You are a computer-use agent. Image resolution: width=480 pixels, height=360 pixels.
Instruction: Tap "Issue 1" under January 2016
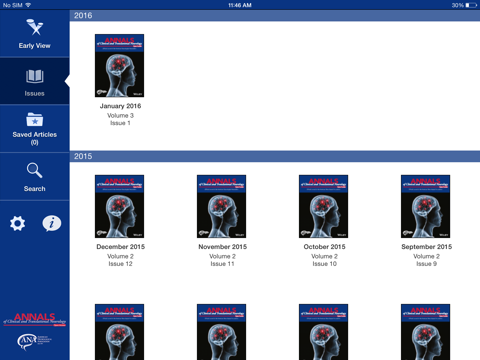pyautogui.click(x=120, y=123)
